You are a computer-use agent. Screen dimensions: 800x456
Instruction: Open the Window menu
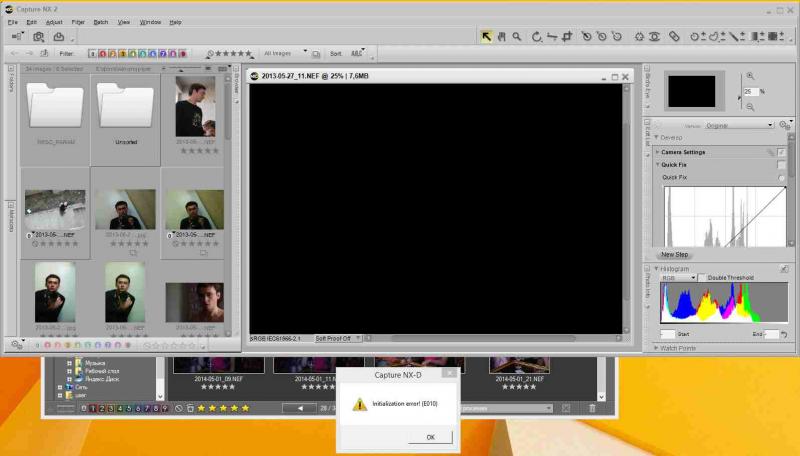click(x=150, y=22)
